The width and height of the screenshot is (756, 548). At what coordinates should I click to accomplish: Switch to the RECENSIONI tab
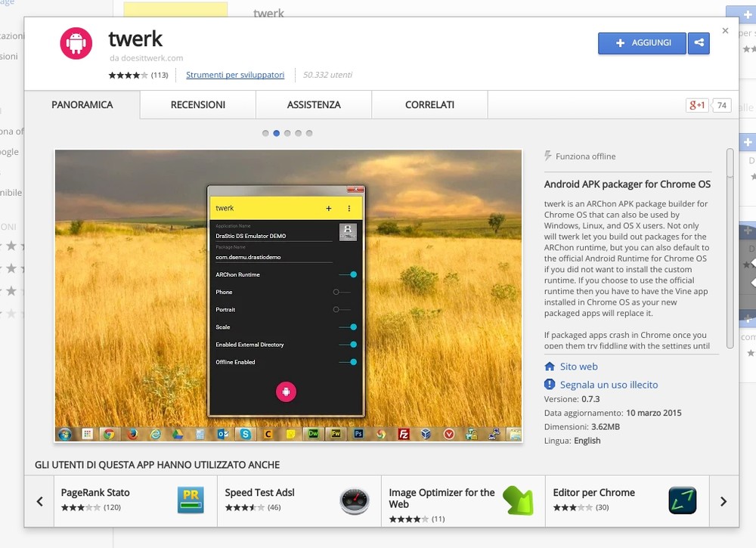pos(197,104)
